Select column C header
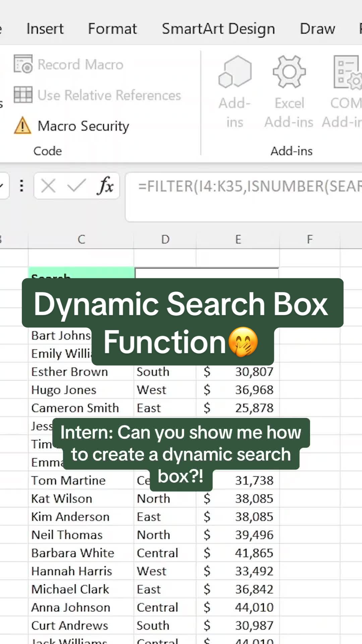This screenshot has height=644, width=362. point(81,239)
